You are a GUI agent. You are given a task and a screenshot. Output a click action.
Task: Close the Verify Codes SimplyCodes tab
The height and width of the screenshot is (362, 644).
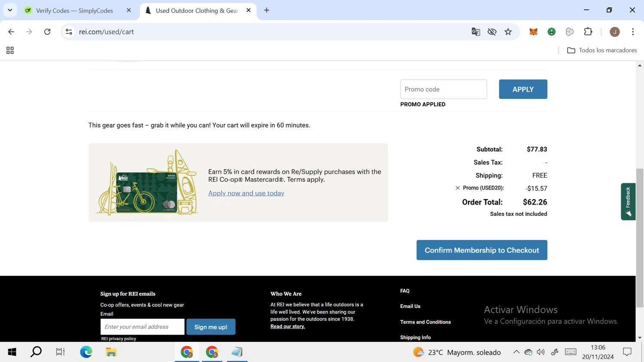click(129, 10)
